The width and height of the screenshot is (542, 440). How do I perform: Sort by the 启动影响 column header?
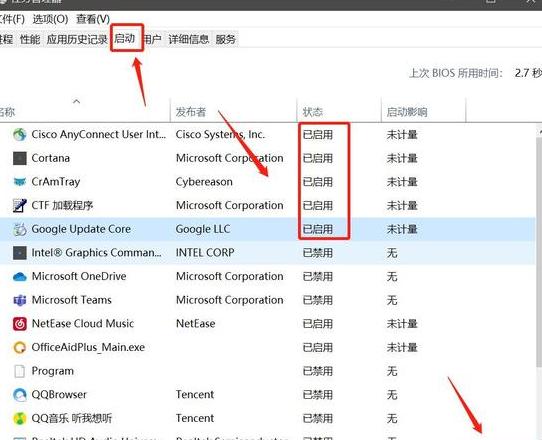coord(407,112)
